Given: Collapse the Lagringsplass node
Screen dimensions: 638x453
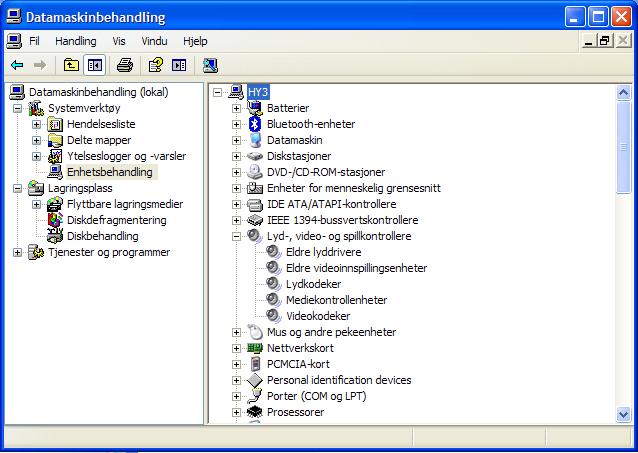Looking at the screenshot, I should click(x=17, y=188).
